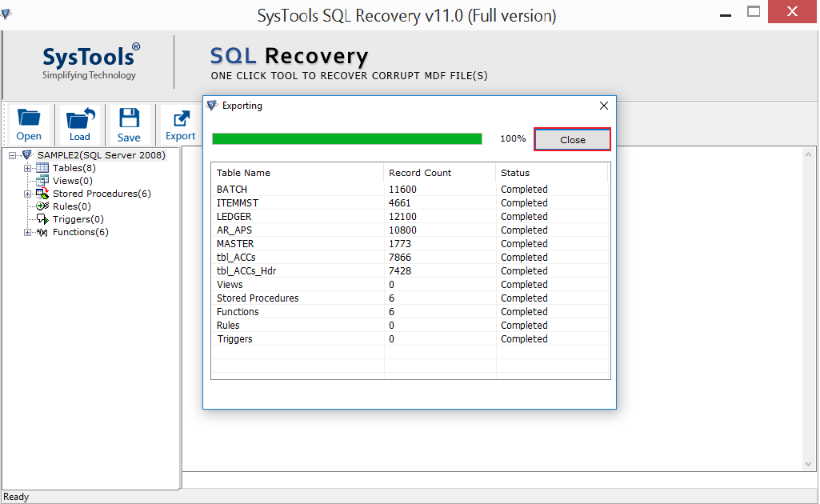Select the Triggers row in export list

point(410,338)
